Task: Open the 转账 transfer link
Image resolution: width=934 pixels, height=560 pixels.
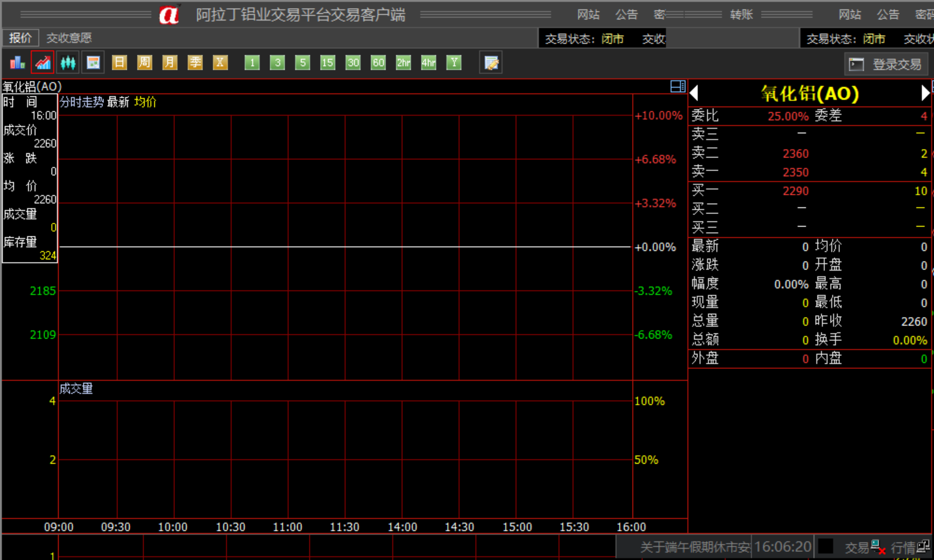Action: tap(742, 14)
